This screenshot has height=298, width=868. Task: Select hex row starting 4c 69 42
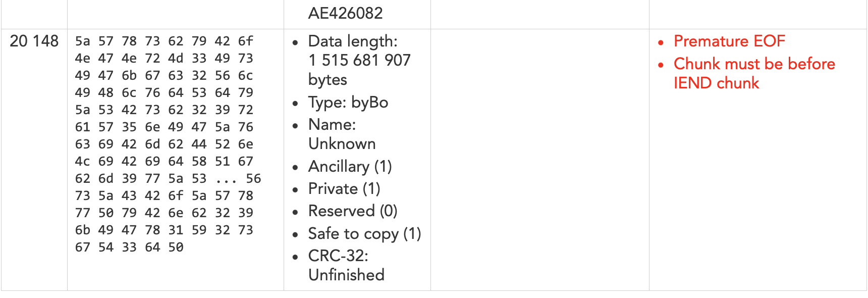[164, 161]
